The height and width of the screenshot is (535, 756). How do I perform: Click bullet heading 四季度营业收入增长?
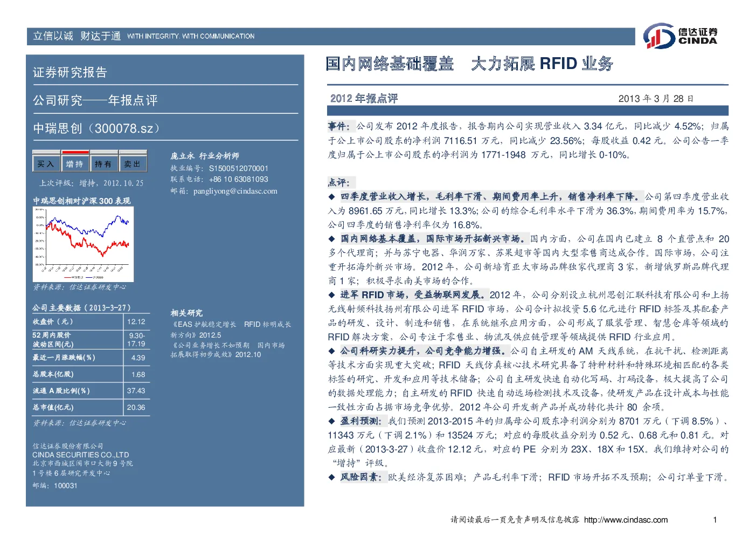[x=491, y=197]
